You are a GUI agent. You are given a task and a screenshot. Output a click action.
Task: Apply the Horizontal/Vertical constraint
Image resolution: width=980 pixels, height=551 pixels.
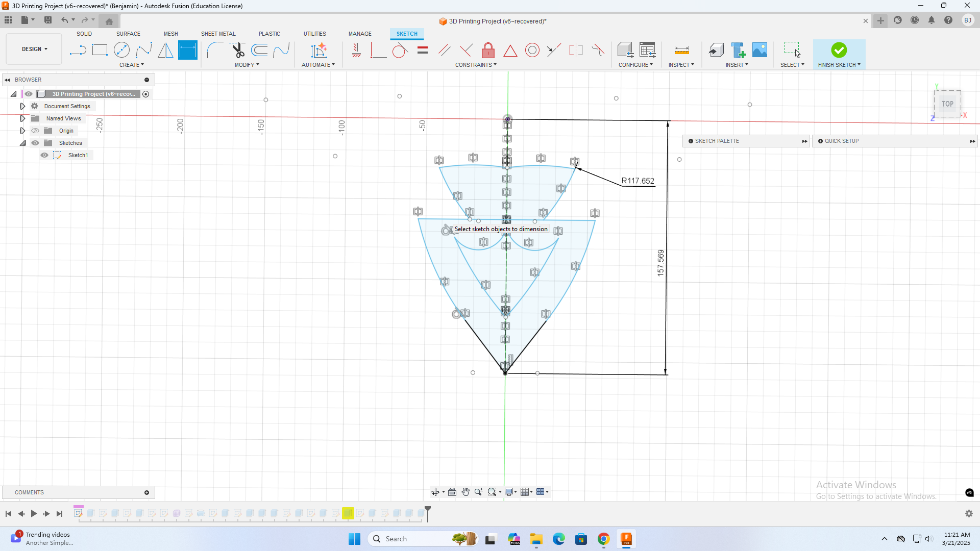point(356,50)
